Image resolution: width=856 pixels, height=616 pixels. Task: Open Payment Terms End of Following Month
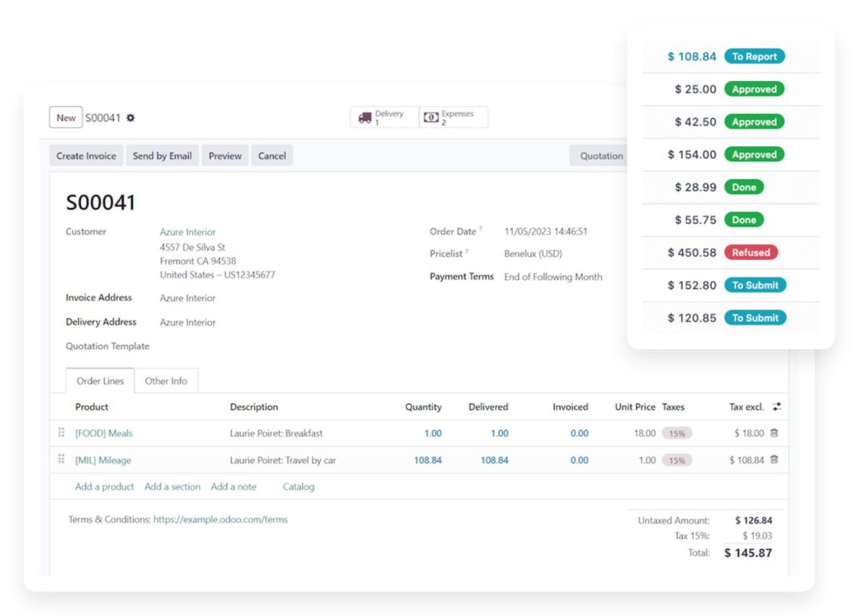click(553, 277)
